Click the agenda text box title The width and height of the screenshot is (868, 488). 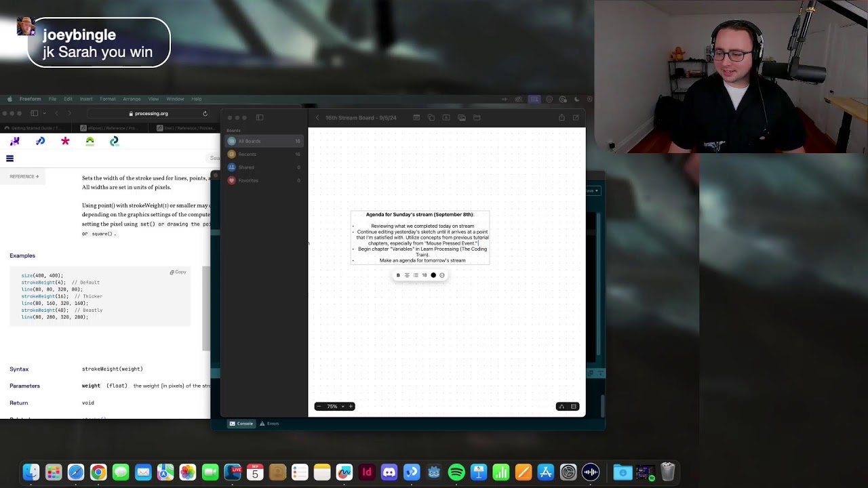pos(420,215)
